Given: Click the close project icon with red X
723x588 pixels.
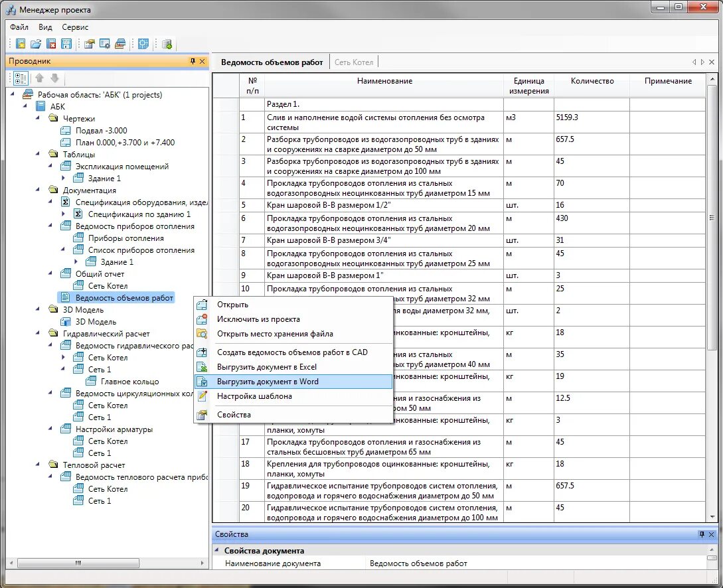Looking at the screenshot, I should (51, 44).
